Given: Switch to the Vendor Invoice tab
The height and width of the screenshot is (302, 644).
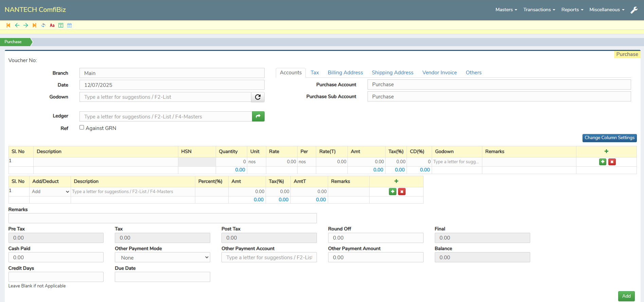Looking at the screenshot, I should click(439, 73).
